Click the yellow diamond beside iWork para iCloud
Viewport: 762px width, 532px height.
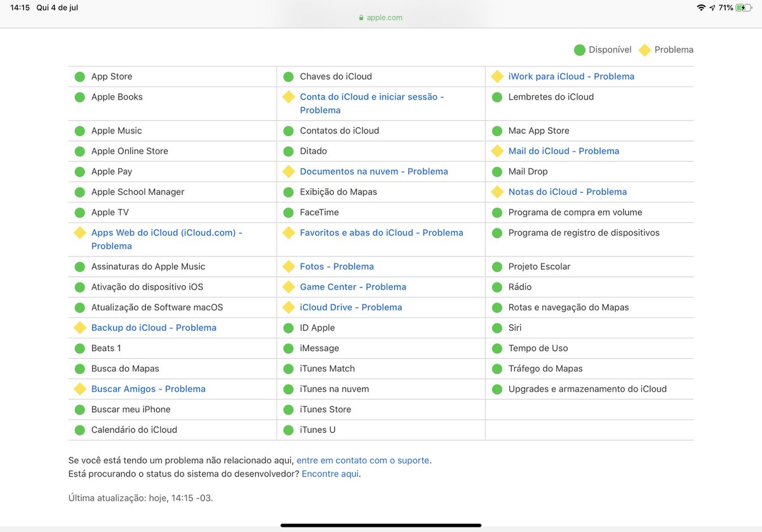pyautogui.click(x=497, y=76)
